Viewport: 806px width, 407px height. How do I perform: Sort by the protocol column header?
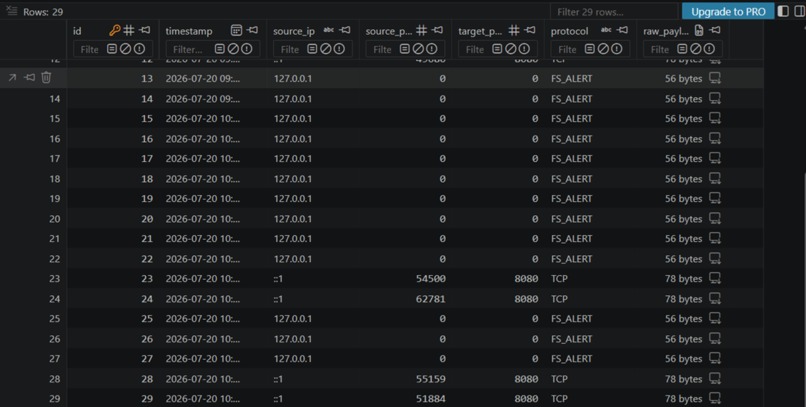pyautogui.click(x=569, y=31)
